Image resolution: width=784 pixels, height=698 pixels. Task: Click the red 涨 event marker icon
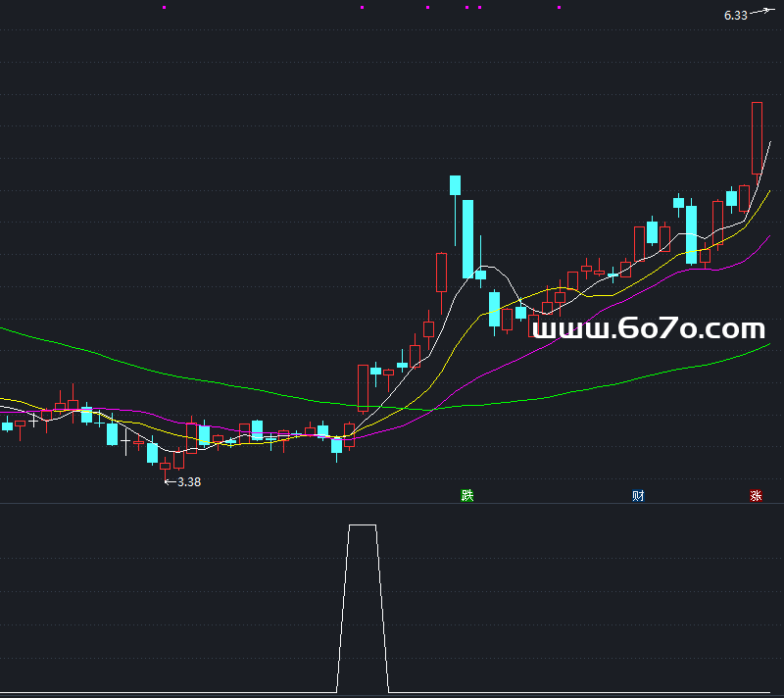pyautogui.click(x=756, y=495)
